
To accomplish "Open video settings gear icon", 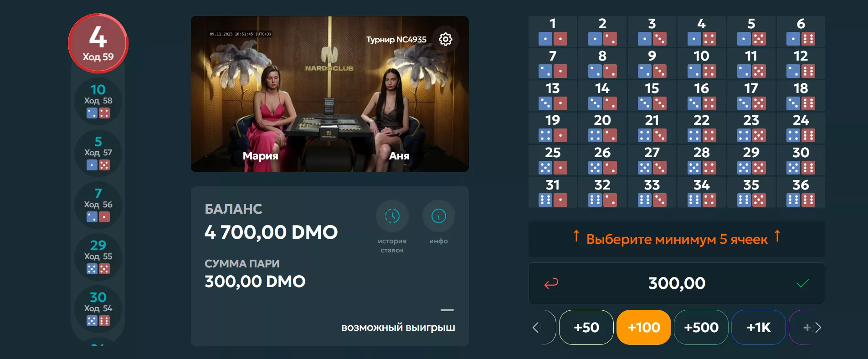I will pos(445,39).
